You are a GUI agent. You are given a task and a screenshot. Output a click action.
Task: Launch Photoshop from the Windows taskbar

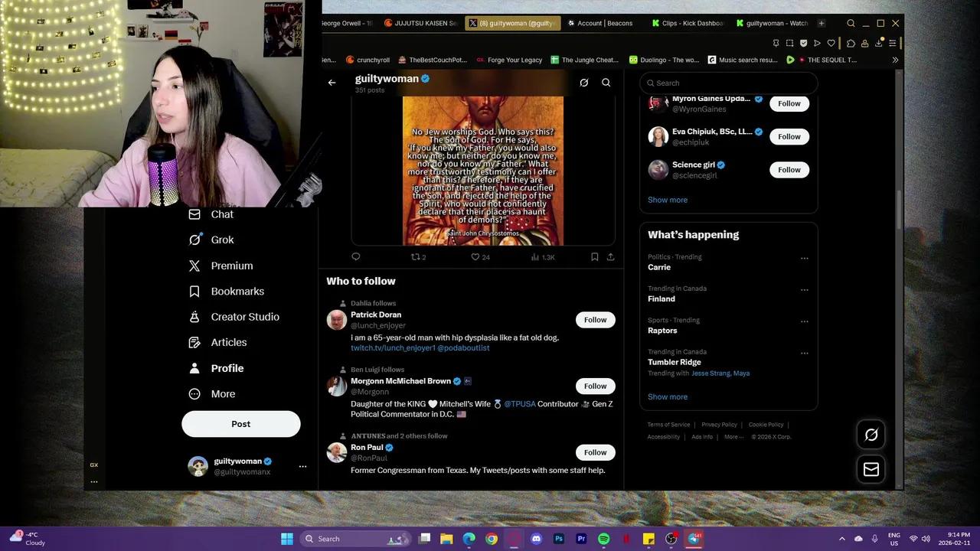tap(559, 539)
